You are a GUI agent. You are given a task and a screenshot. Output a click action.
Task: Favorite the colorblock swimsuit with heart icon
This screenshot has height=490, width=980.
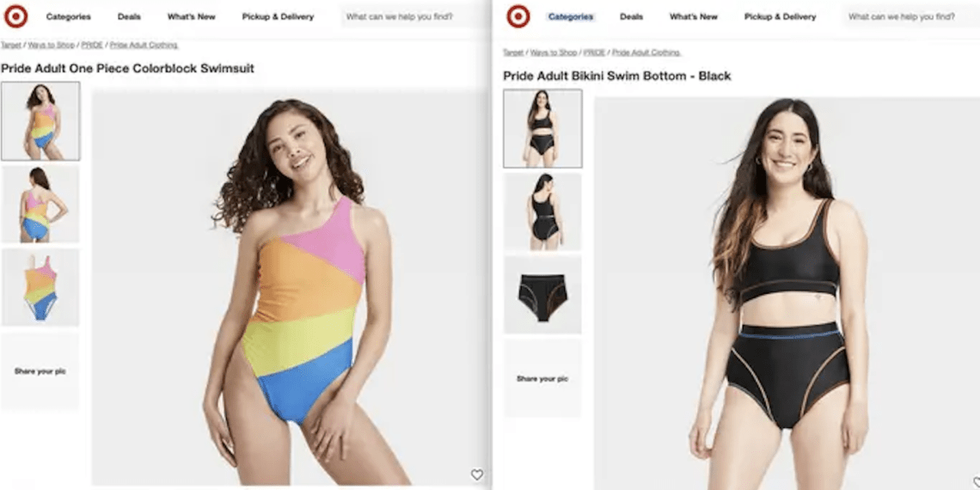coord(477,475)
